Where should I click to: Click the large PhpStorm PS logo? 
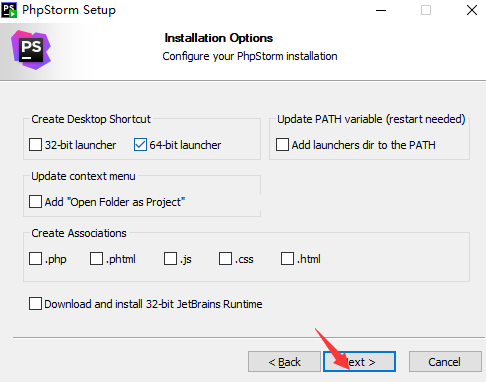click(x=31, y=50)
